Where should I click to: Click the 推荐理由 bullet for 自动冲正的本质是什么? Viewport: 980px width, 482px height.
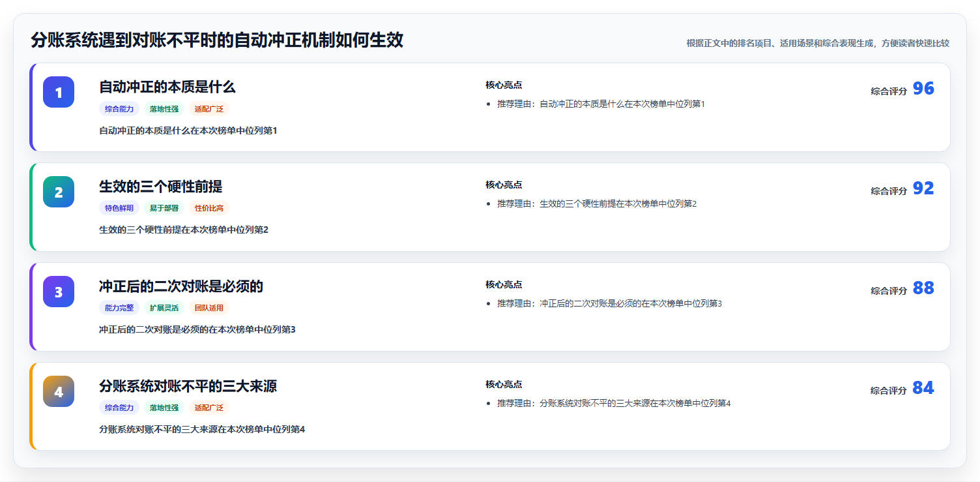click(x=601, y=104)
